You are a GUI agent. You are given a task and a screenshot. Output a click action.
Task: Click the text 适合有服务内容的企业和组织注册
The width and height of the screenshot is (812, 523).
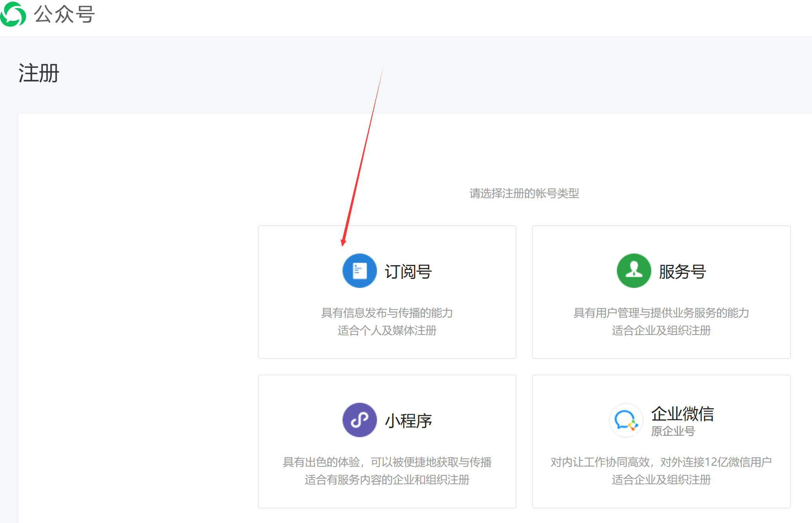pyautogui.click(x=387, y=480)
